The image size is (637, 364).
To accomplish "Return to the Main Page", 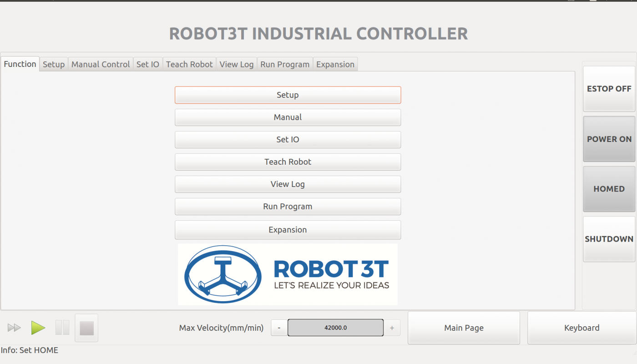I will pyautogui.click(x=463, y=328).
